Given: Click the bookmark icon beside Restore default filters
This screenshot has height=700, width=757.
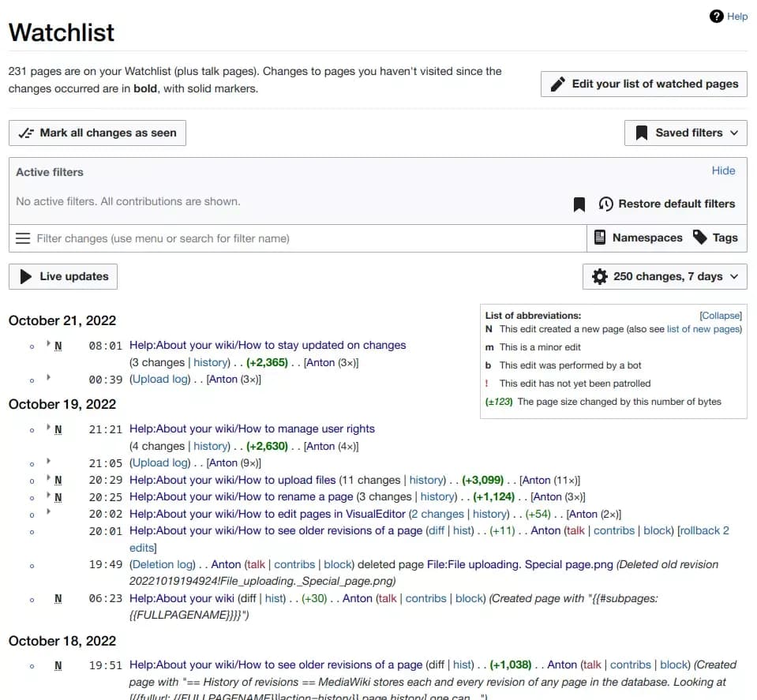Looking at the screenshot, I should (579, 204).
